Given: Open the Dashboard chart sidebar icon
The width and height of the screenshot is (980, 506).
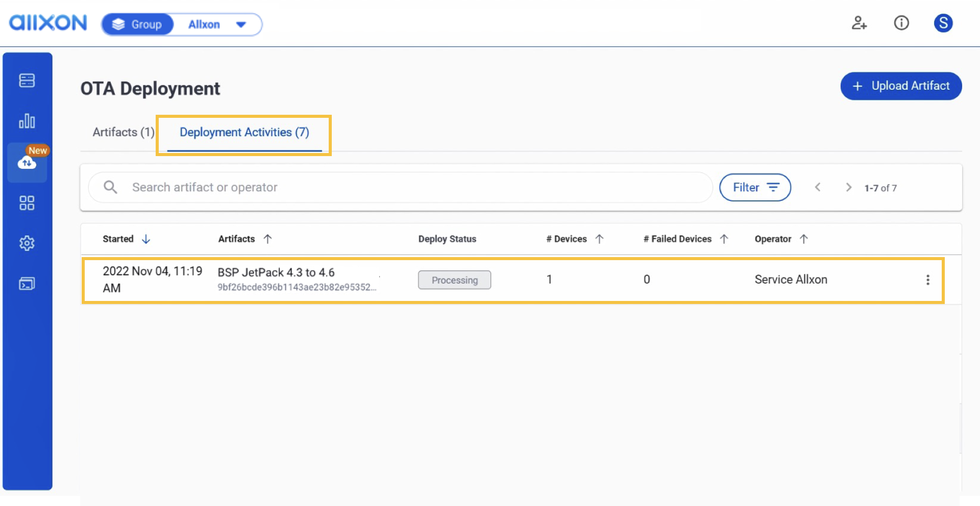Looking at the screenshot, I should pos(27,121).
